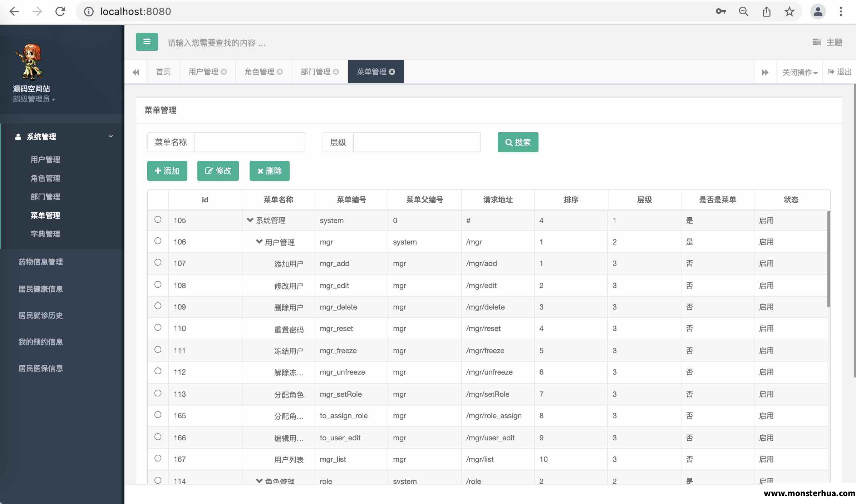Click the 修改 button

(x=218, y=171)
